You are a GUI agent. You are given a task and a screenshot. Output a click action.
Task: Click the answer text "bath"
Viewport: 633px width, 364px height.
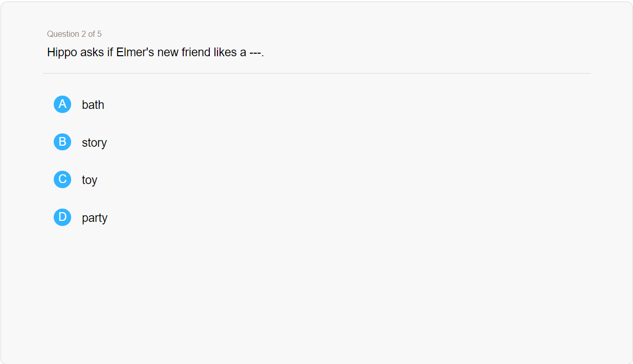pos(93,105)
